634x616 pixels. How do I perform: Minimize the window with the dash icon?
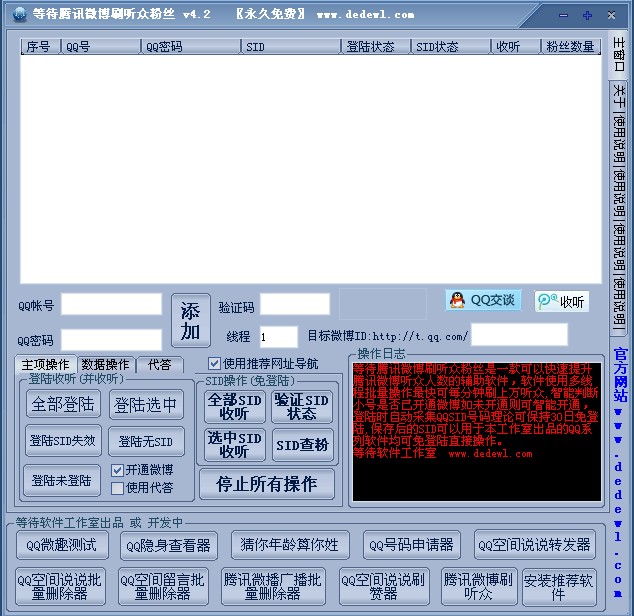click(563, 15)
